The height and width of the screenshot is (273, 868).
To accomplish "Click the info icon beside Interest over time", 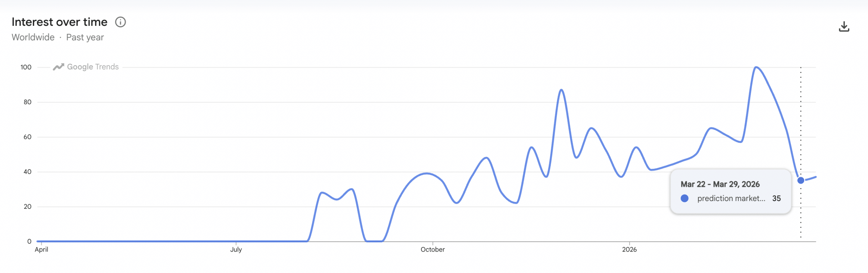I will coord(120,22).
